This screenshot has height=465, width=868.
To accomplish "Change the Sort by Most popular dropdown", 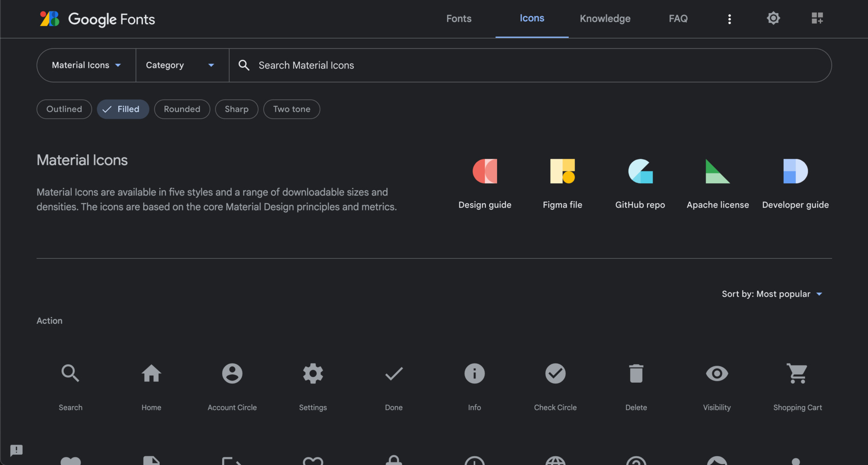I will point(772,294).
